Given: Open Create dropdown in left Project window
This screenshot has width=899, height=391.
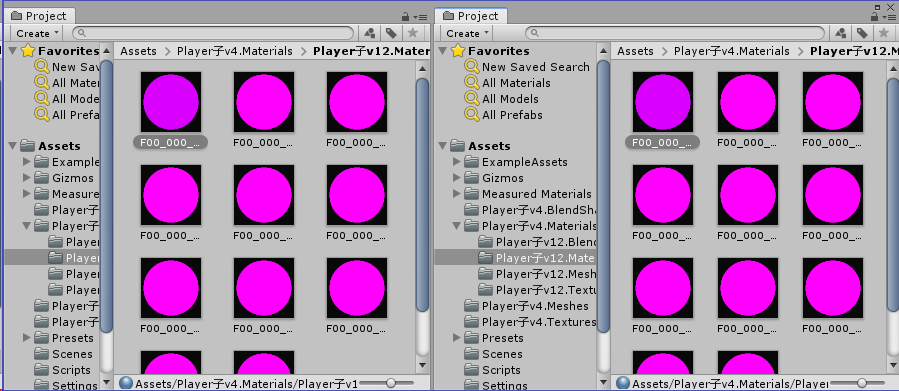Looking at the screenshot, I should click(37, 33).
